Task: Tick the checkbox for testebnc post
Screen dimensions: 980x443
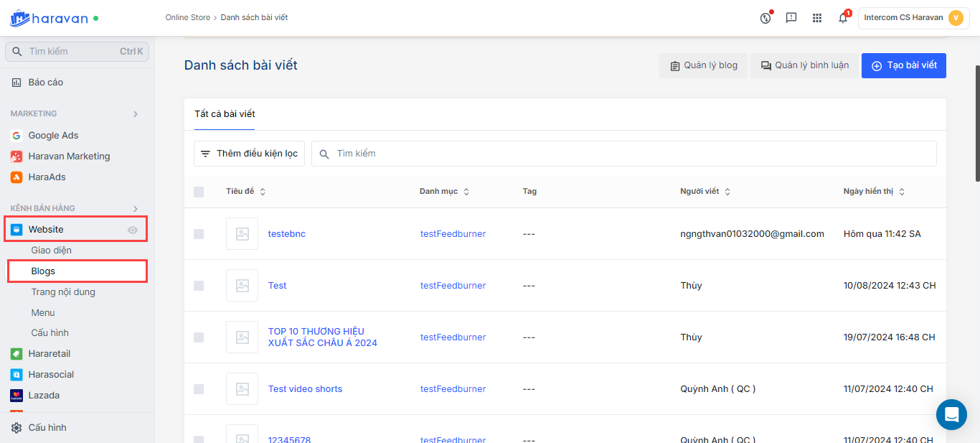Action: click(x=199, y=234)
